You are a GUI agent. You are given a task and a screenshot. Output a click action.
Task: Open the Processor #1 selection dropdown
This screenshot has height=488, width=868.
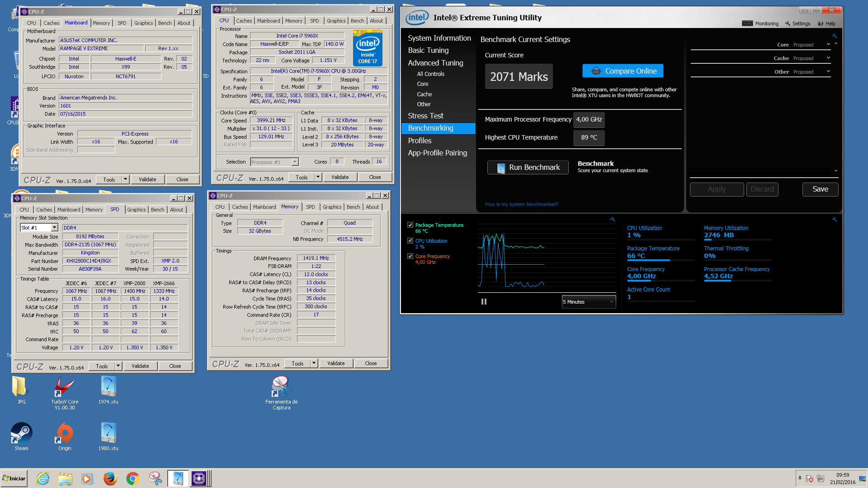tap(295, 162)
